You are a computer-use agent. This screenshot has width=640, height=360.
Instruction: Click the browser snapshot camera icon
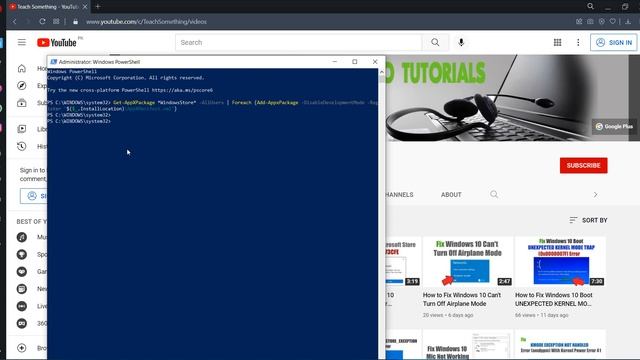[x=590, y=22]
